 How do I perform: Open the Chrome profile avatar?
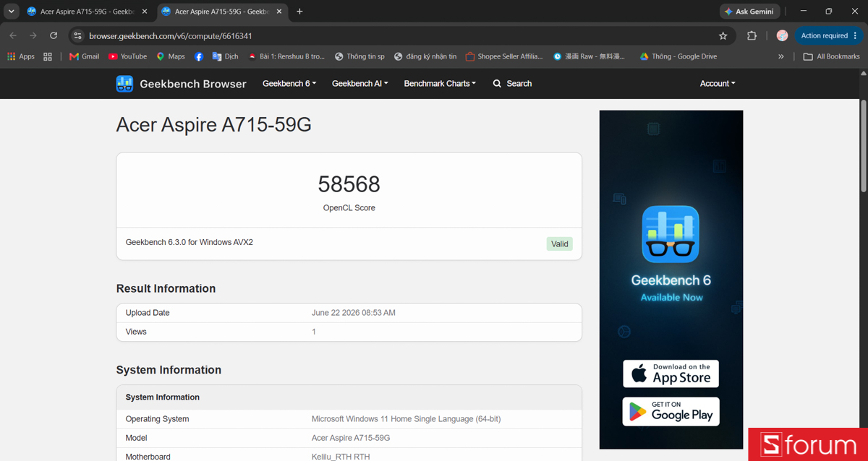pos(782,35)
